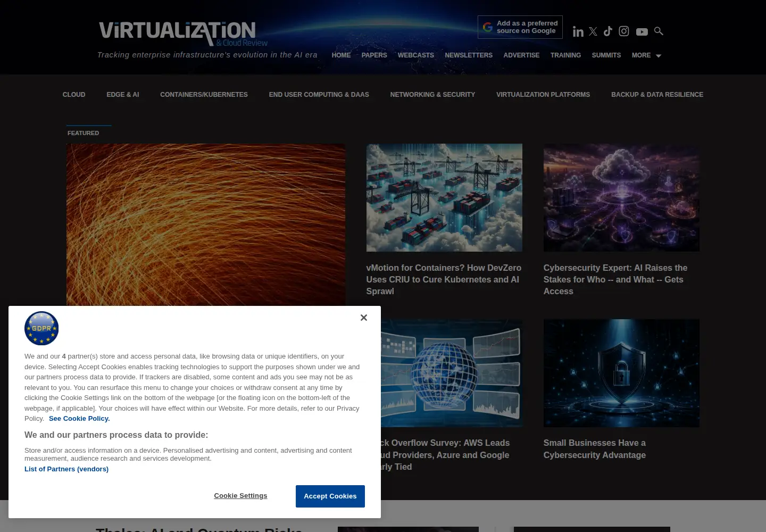Open See Cookie Policy link

(79, 419)
